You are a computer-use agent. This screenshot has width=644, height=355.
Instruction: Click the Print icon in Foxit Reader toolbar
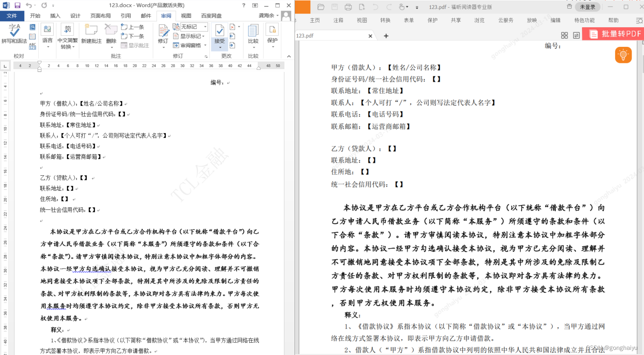pos(348,7)
